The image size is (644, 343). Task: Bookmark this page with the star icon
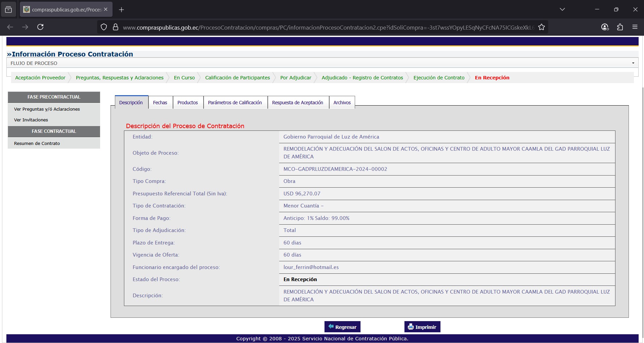541,27
